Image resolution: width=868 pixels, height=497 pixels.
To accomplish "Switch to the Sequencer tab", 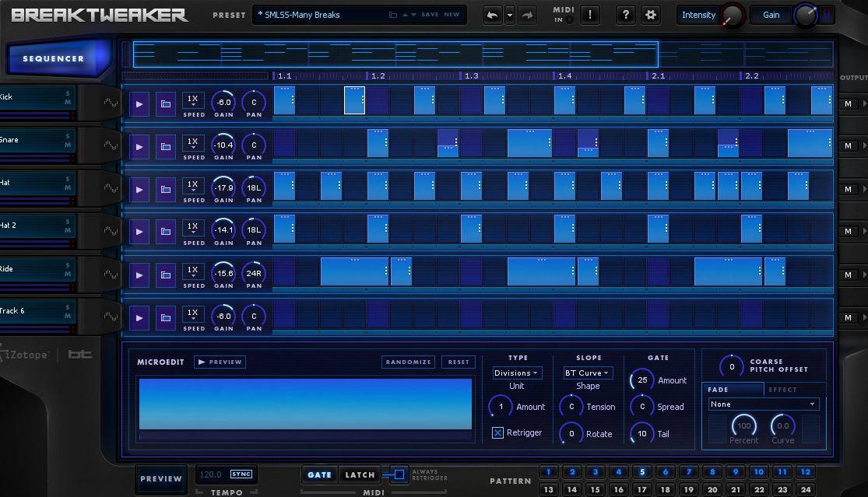I will tap(58, 58).
